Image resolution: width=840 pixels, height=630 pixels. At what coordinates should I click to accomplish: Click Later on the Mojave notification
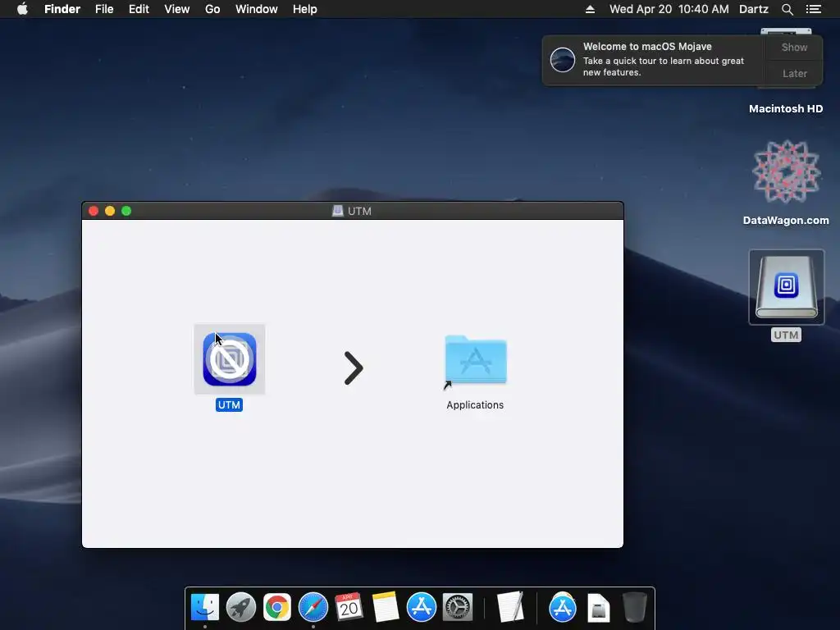pyautogui.click(x=794, y=73)
